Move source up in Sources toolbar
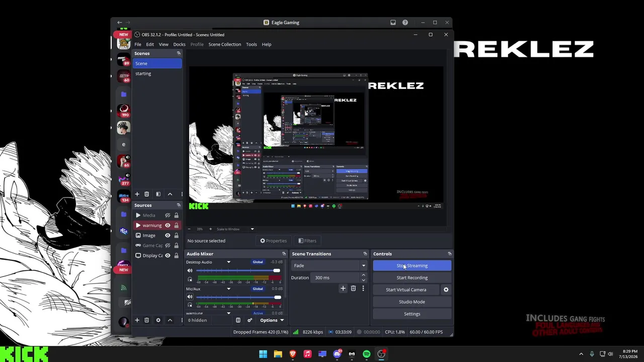The image size is (644, 362). pos(170,320)
